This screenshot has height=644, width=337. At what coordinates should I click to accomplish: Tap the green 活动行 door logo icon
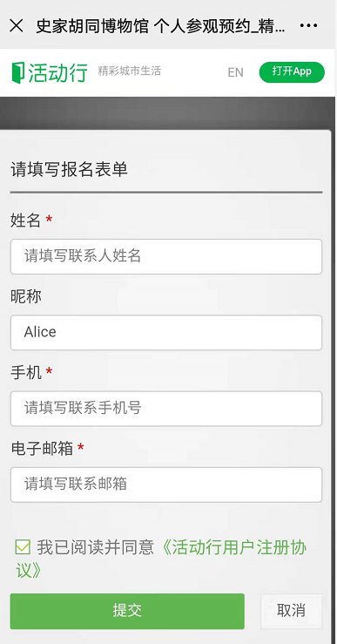tap(18, 72)
